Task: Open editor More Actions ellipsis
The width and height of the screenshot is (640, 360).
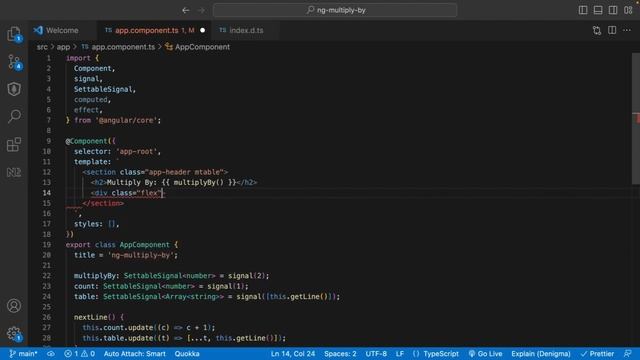Action: [x=627, y=30]
